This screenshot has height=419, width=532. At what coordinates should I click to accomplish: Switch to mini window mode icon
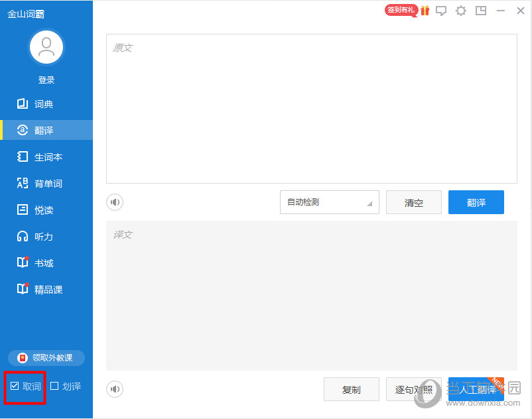(x=481, y=11)
